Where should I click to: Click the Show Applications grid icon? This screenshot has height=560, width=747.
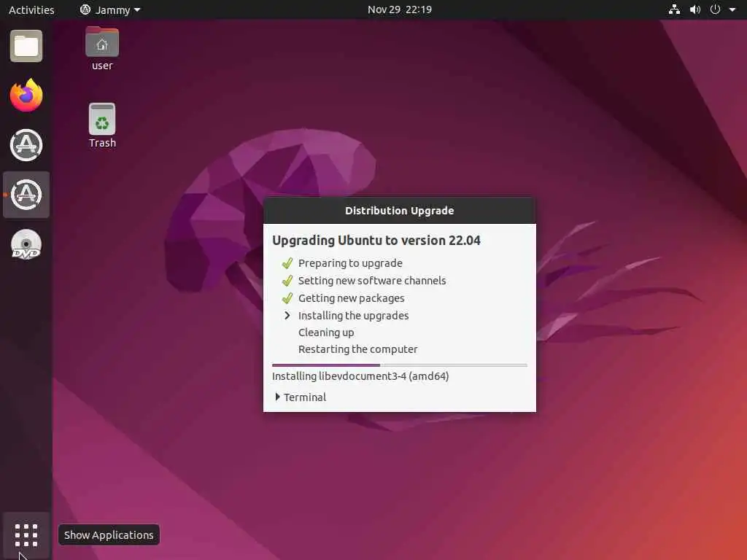(x=26, y=535)
